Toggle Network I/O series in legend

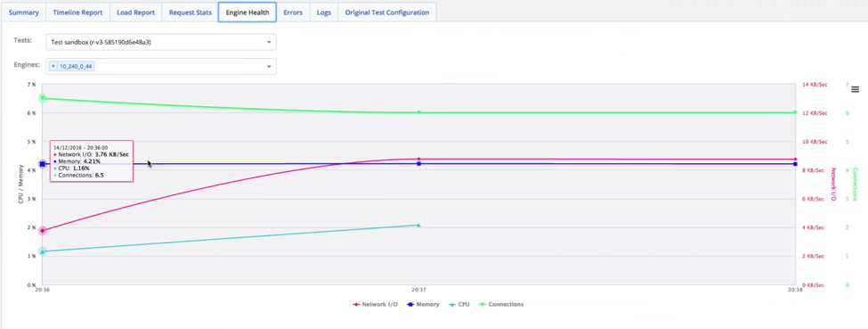pos(375,304)
